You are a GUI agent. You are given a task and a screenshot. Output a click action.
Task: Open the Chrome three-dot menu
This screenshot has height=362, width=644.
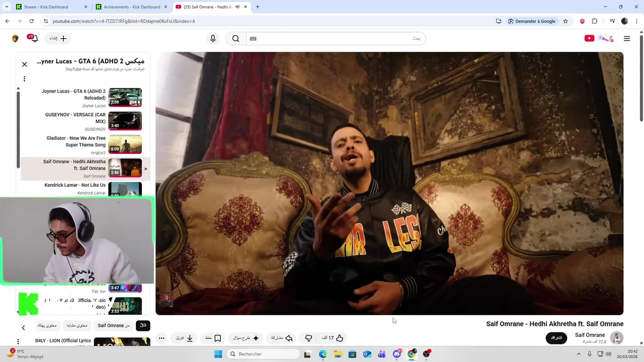click(x=637, y=21)
